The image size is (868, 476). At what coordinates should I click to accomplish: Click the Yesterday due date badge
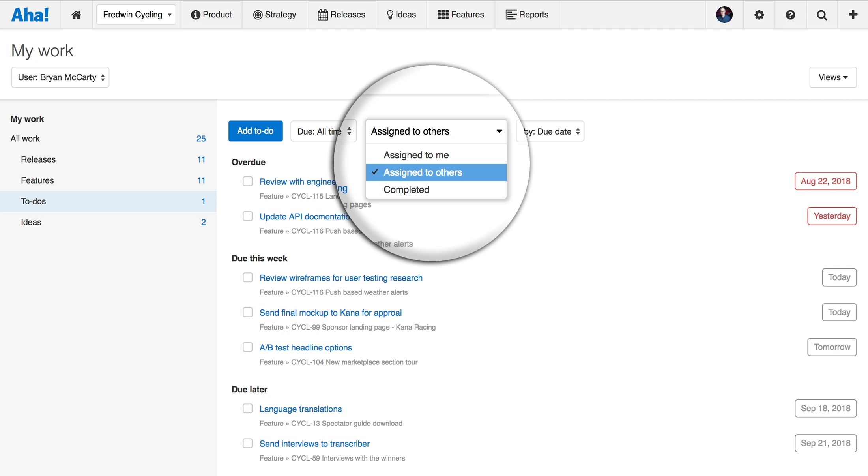[x=832, y=216]
